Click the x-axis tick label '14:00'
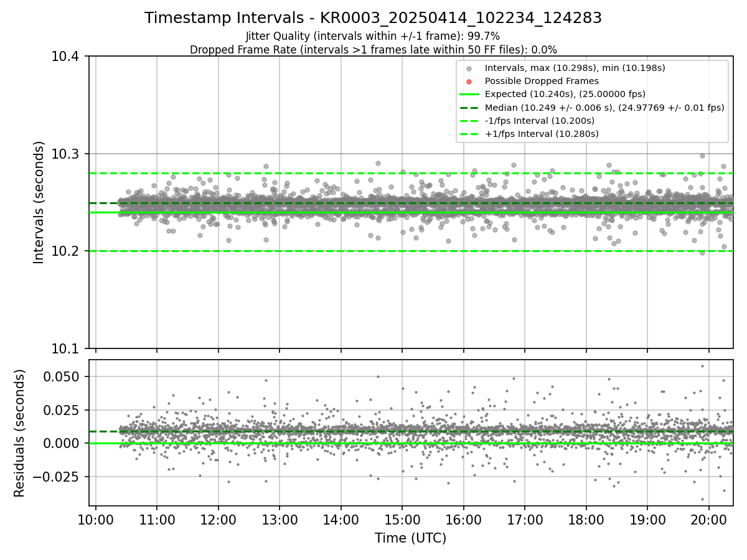 [341, 520]
